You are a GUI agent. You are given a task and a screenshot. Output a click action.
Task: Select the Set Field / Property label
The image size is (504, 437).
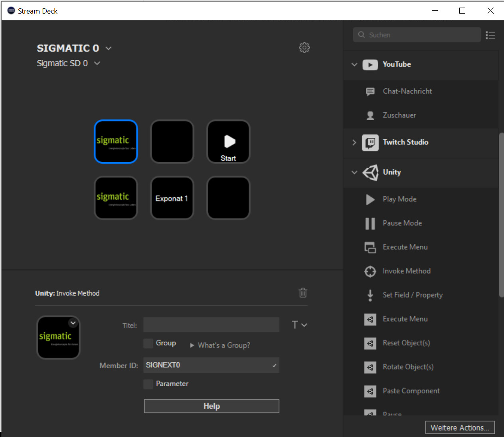point(413,295)
